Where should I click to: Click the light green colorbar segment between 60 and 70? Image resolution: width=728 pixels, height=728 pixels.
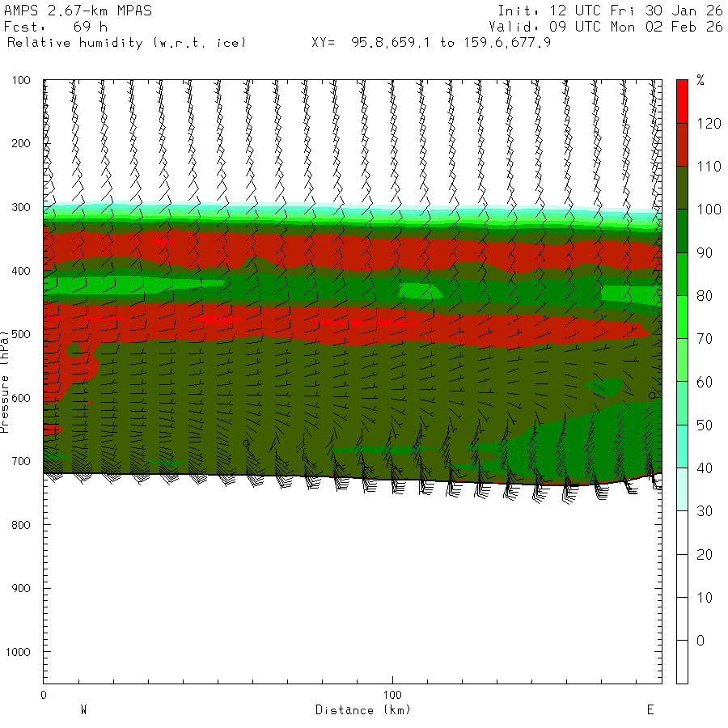pos(682,360)
